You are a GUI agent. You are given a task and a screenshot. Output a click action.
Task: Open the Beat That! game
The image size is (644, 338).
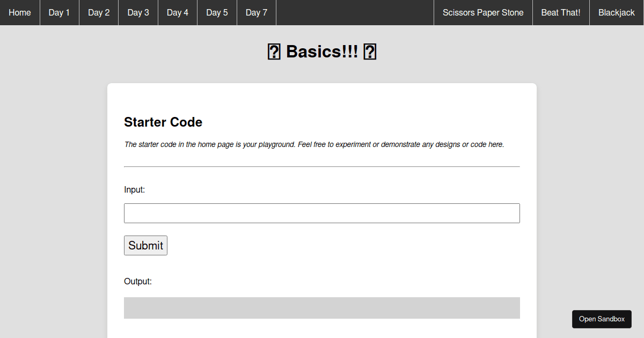coord(561,12)
